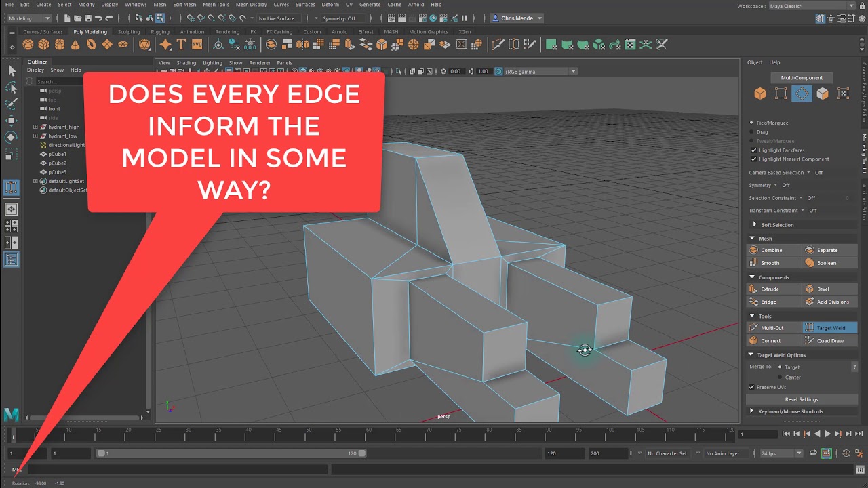This screenshot has height=488, width=868.
Task: Toggle Preserve UVs checkbox
Action: (751, 387)
